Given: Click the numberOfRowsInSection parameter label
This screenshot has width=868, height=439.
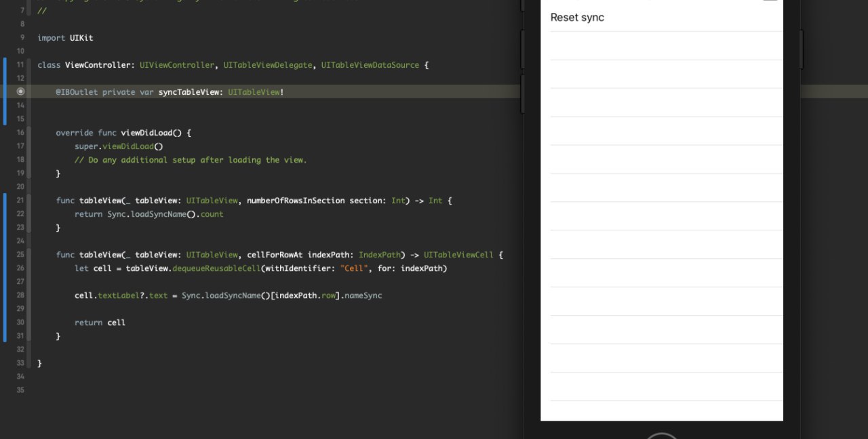Looking at the screenshot, I should point(296,201).
